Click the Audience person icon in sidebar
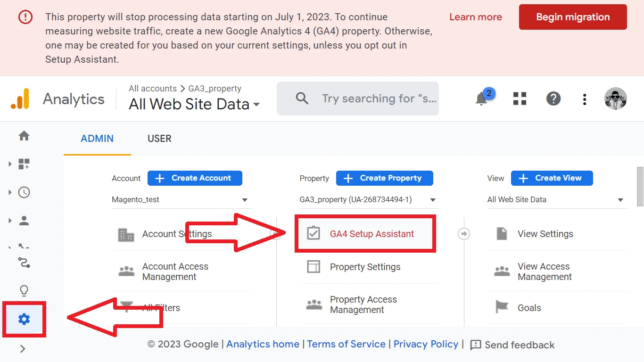This screenshot has width=644, height=362. point(24,221)
